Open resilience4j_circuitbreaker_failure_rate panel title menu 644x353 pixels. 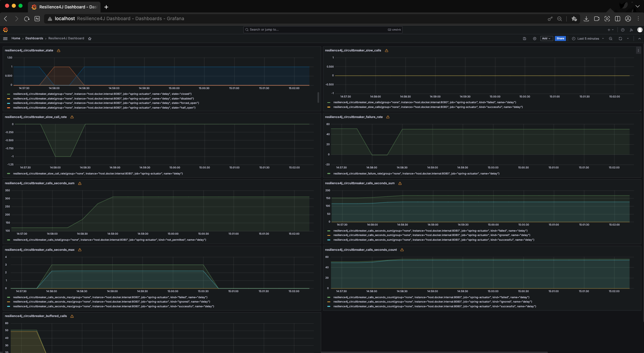click(354, 117)
